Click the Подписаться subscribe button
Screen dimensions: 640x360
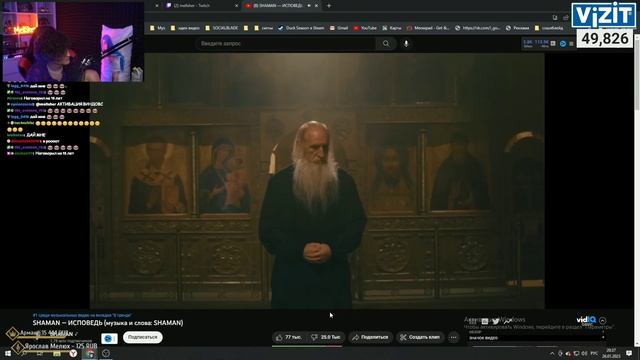(x=142, y=337)
